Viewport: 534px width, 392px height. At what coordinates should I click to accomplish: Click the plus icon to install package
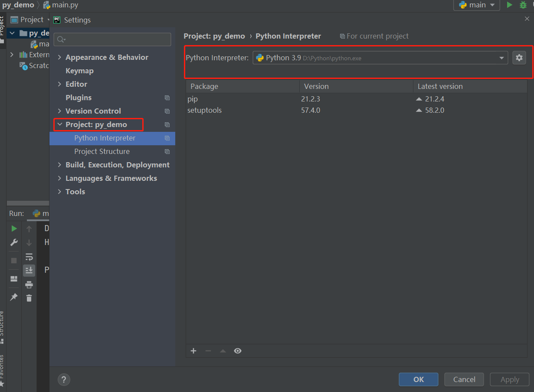(x=193, y=351)
